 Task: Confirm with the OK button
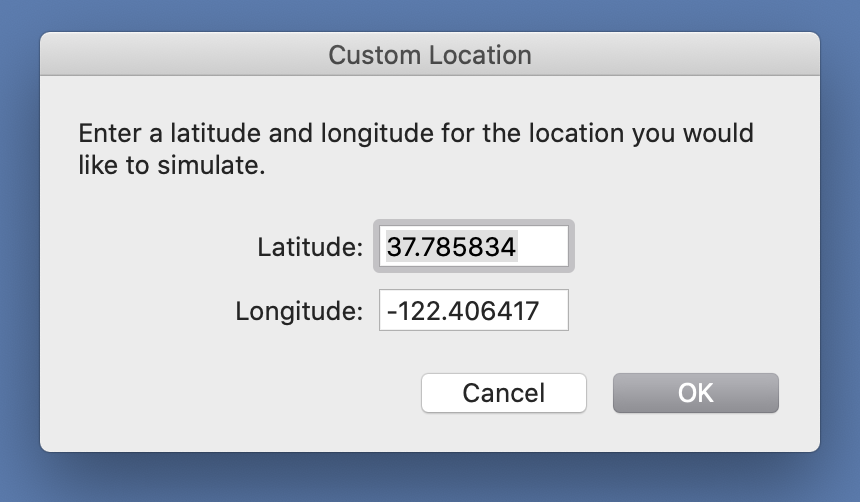pos(695,393)
